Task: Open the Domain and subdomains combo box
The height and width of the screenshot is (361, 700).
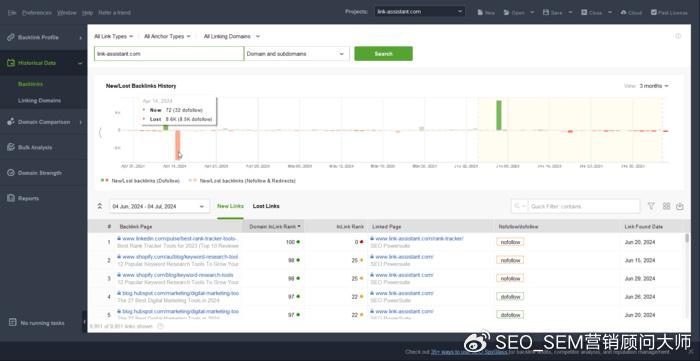Action: (296, 54)
